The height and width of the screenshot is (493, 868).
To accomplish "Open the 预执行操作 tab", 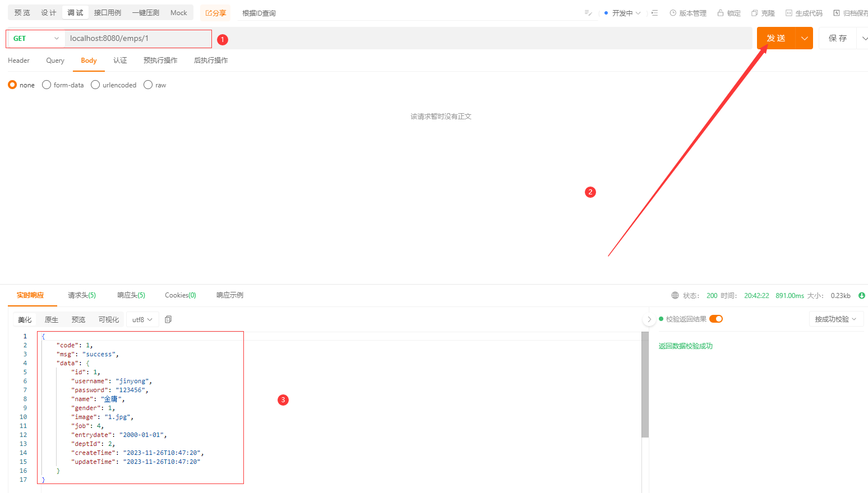I will [160, 60].
